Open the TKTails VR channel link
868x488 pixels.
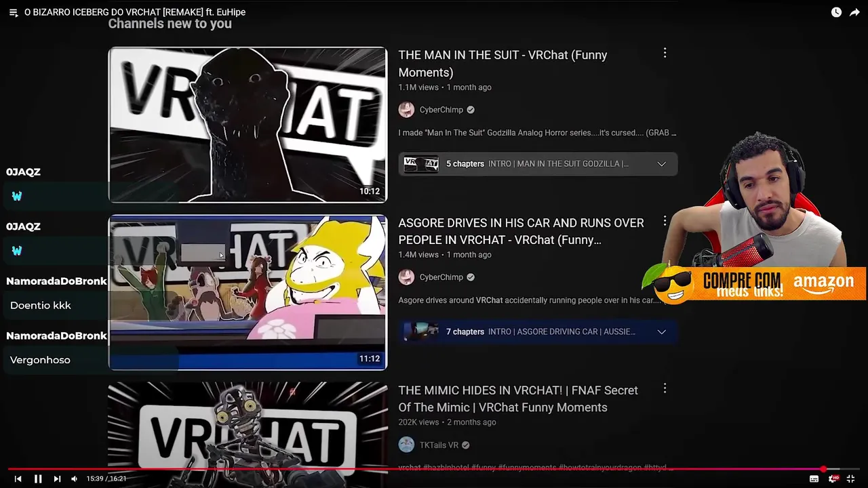click(x=439, y=445)
